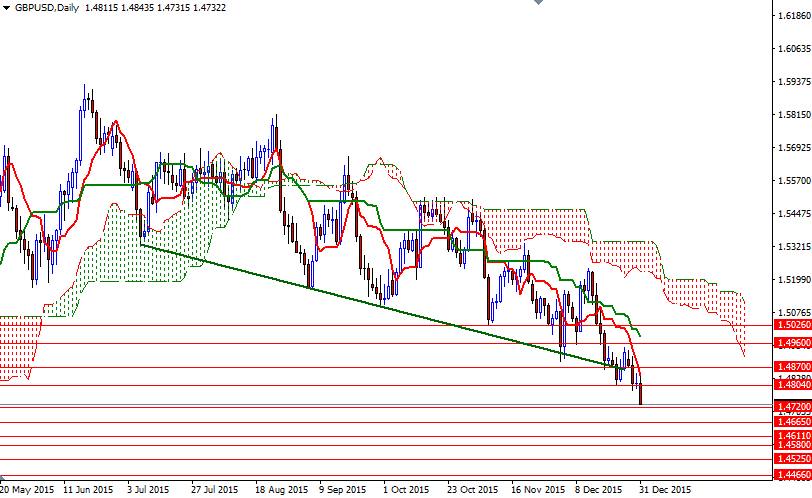Click the 1.60635 price axis value
Viewport: 812px width, 498px height.
[x=794, y=49]
